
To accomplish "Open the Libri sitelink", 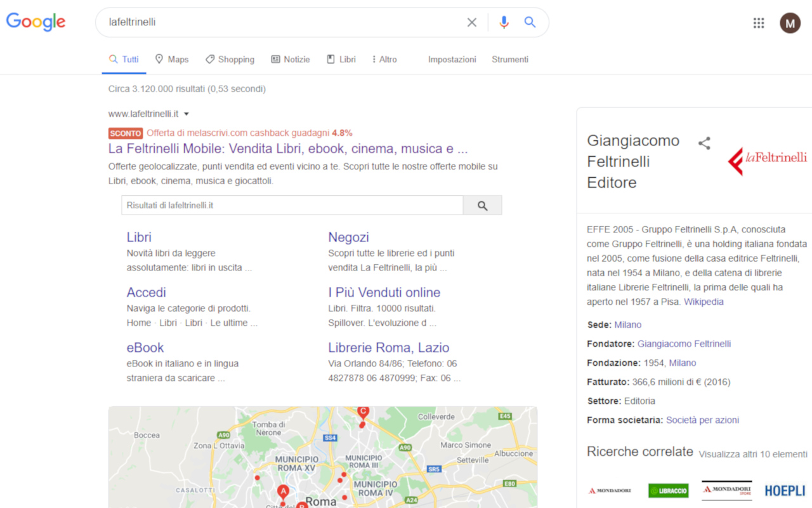I will click(139, 237).
